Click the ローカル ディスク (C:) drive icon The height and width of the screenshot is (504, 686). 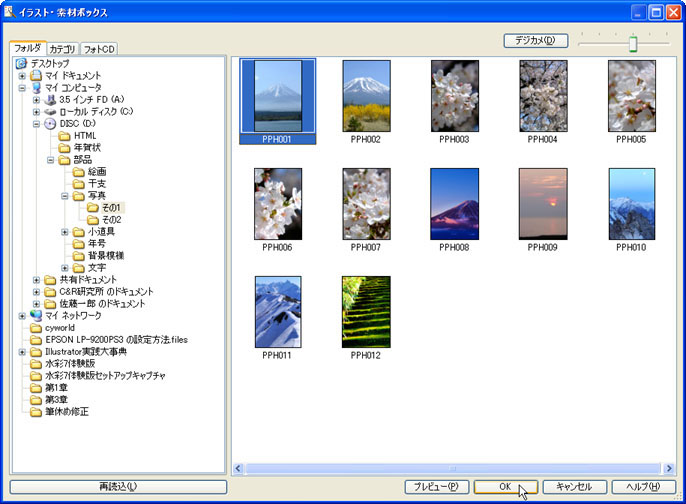[x=51, y=112]
